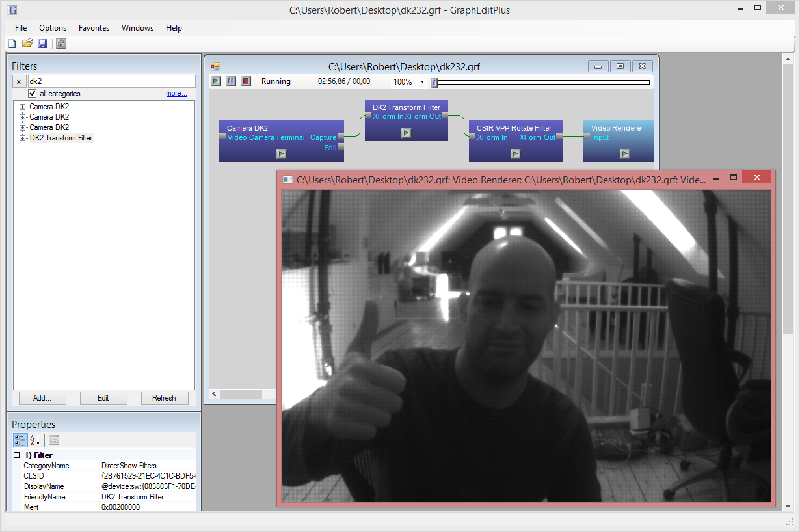The height and width of the screenshot is (532, 800).
Task: Select DK2 Transform Filter in the Filters tree
Action: [61, 138]
